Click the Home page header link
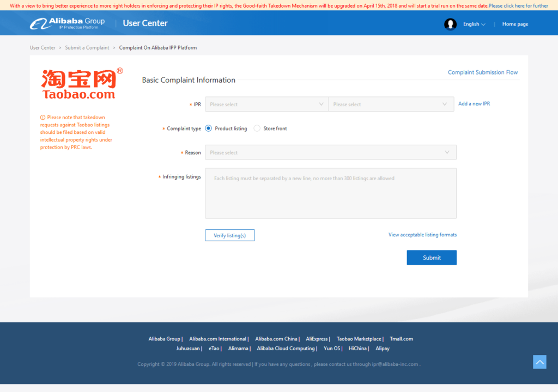 [x=515, y=24]
